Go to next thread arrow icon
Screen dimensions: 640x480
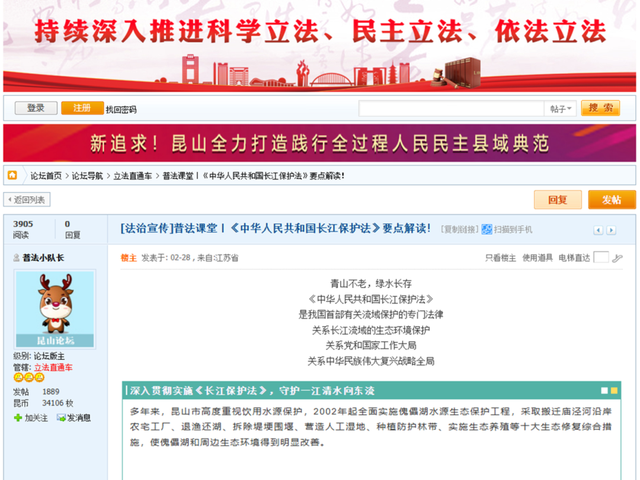click(609, 229)
